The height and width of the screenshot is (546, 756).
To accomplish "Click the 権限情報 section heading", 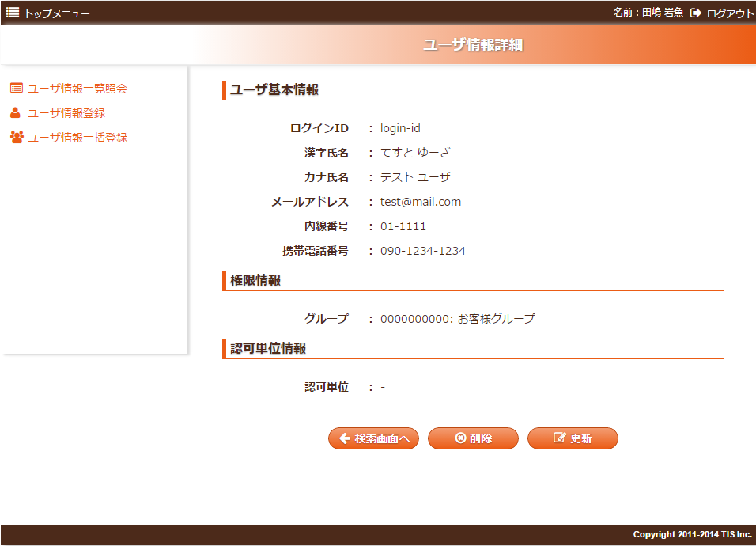I will tap(255, 281).
